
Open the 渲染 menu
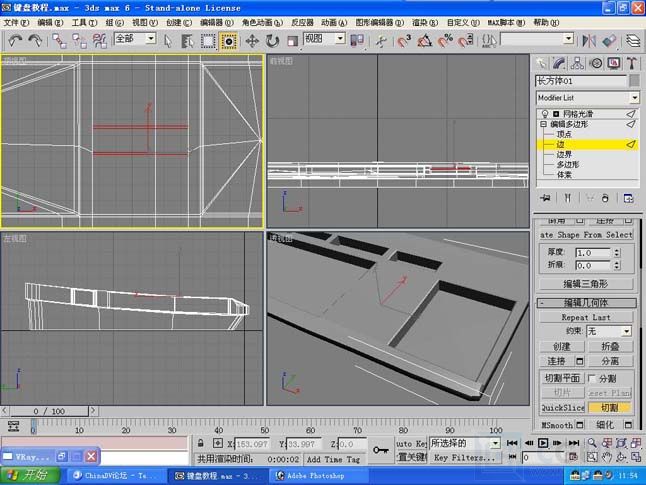(424, 22)
